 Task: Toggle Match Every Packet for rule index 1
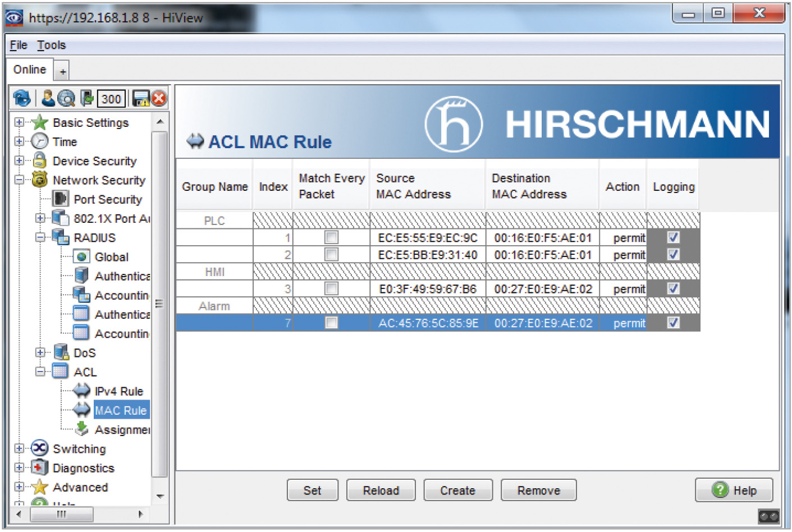coord(331,237)
